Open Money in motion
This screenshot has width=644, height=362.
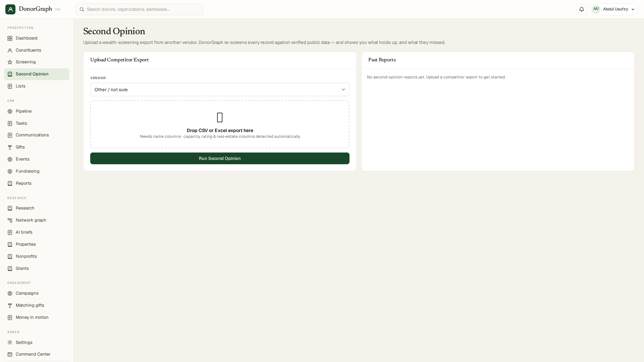(x=37, y=317)
